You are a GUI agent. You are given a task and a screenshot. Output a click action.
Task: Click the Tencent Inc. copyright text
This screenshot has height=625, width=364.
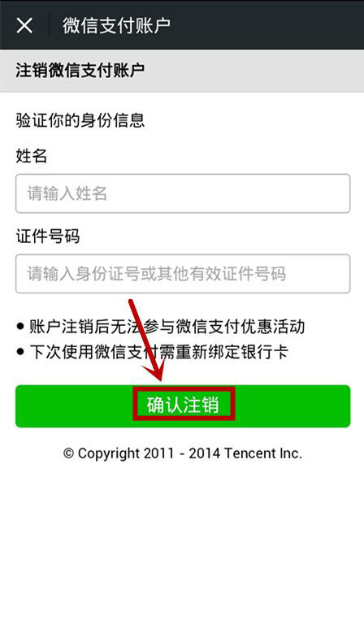click(183, 454)
